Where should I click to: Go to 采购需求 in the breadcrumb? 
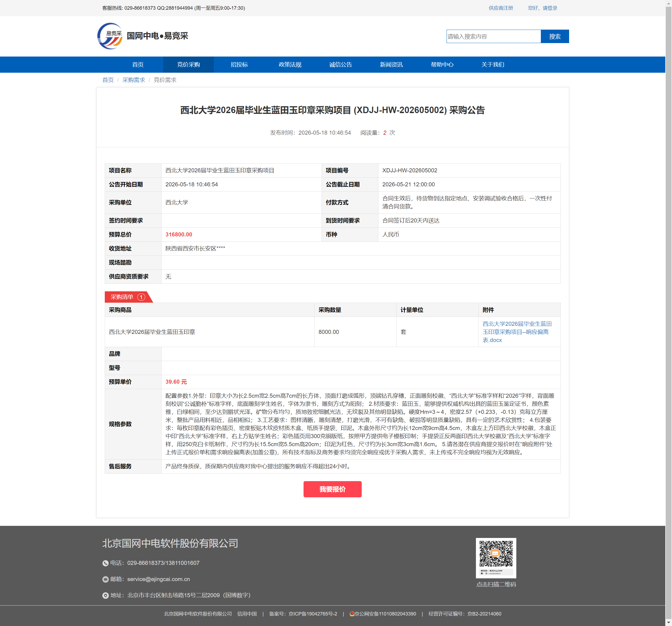point(134,80)
